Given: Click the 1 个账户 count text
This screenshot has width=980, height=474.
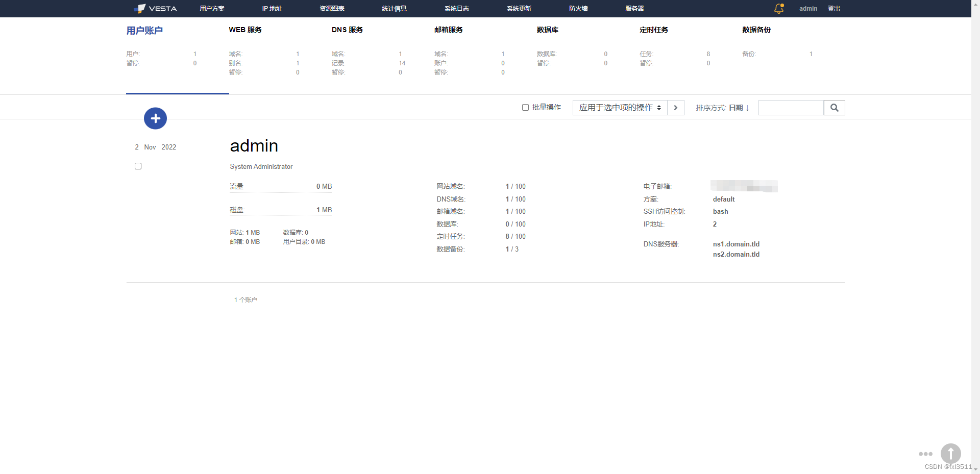Looking at the screenshot, I should tap(246, 300).
